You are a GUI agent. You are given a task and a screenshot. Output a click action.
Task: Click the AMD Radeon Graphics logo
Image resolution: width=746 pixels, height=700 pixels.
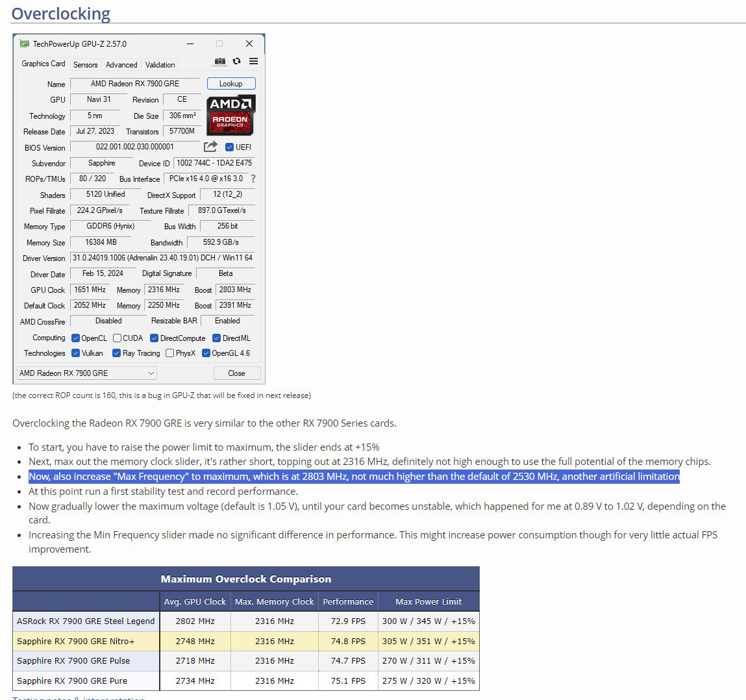coord(230,115)
